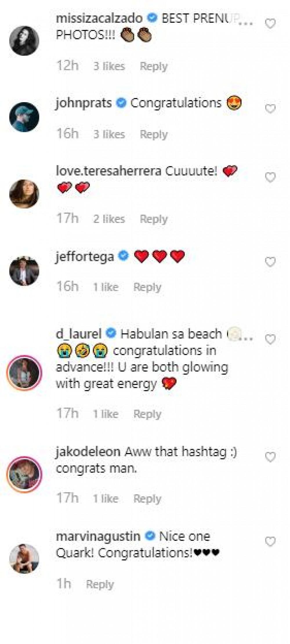290x644 pixels.
Task: Reply to marvinagustin's comment
Action: coord(100,584)
